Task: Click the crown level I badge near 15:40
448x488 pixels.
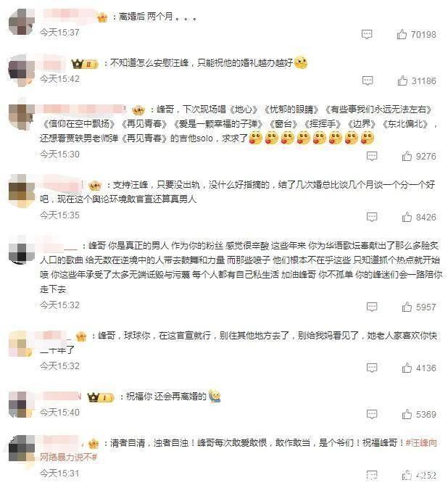Action: (101, 397)
